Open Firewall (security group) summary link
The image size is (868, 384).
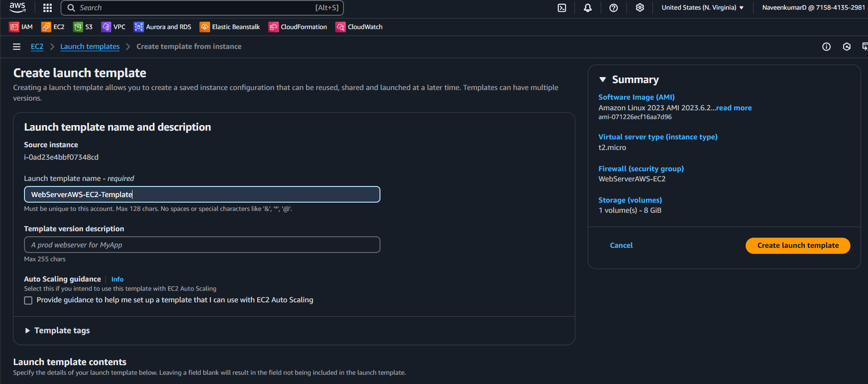click(641, 169)
